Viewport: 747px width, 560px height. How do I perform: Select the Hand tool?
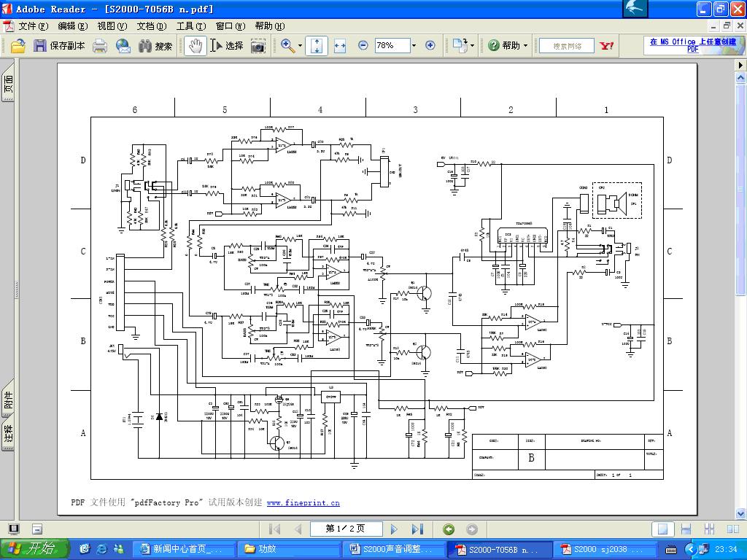click(x=194, y=46)
